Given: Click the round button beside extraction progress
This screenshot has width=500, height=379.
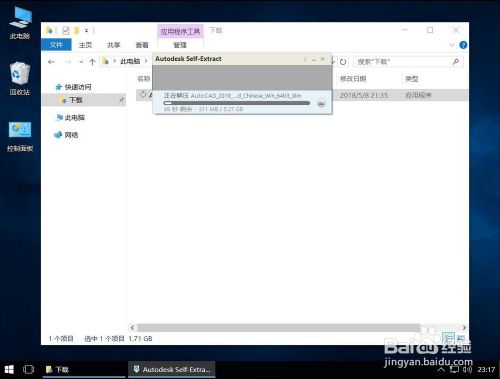Looking at the screenshot, I should (321, 103).
